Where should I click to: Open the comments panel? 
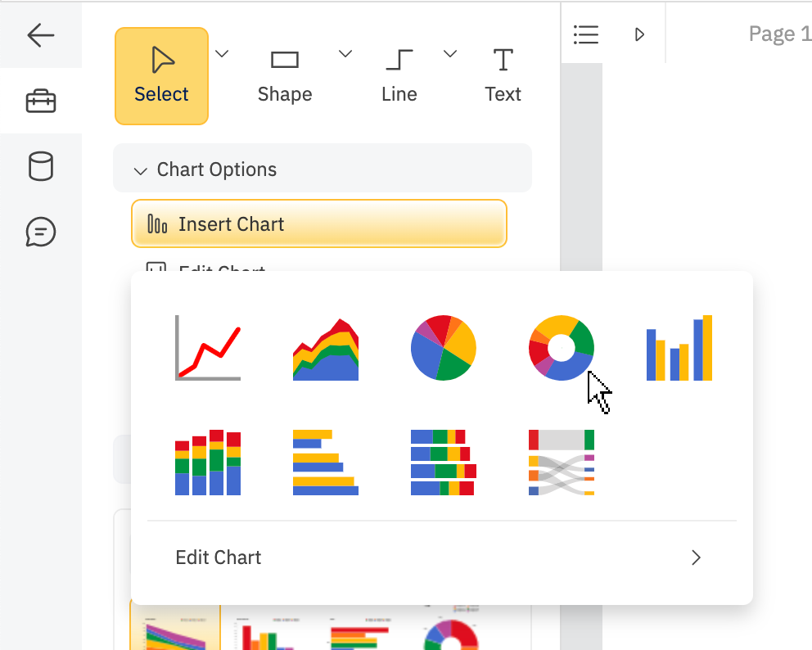pyautogui.click(x=40, y=232)
